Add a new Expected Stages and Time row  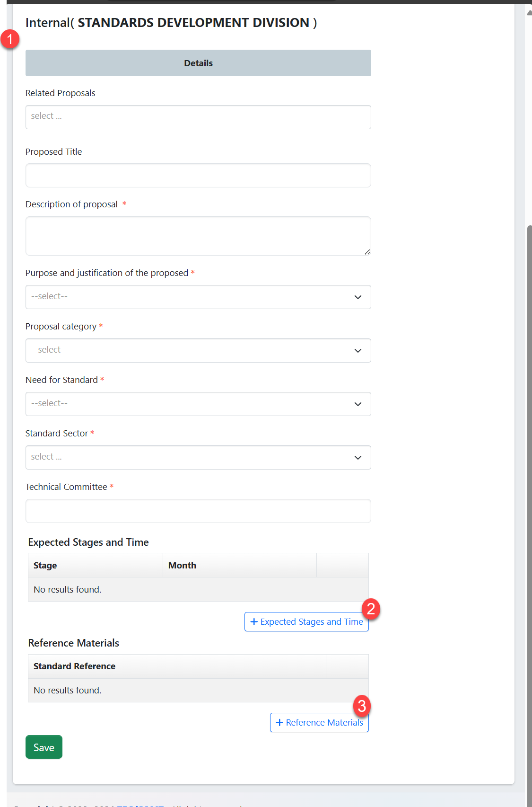(306, 622)
